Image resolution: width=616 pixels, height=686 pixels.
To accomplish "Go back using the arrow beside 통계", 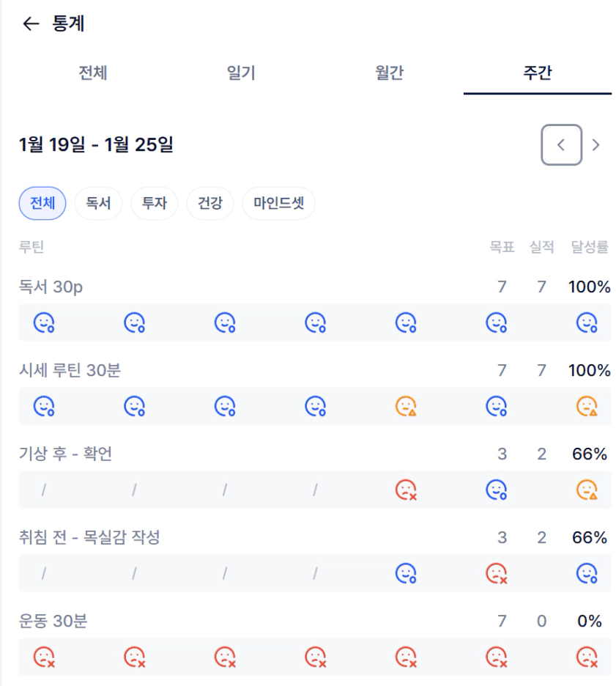I will coord(30,24).
